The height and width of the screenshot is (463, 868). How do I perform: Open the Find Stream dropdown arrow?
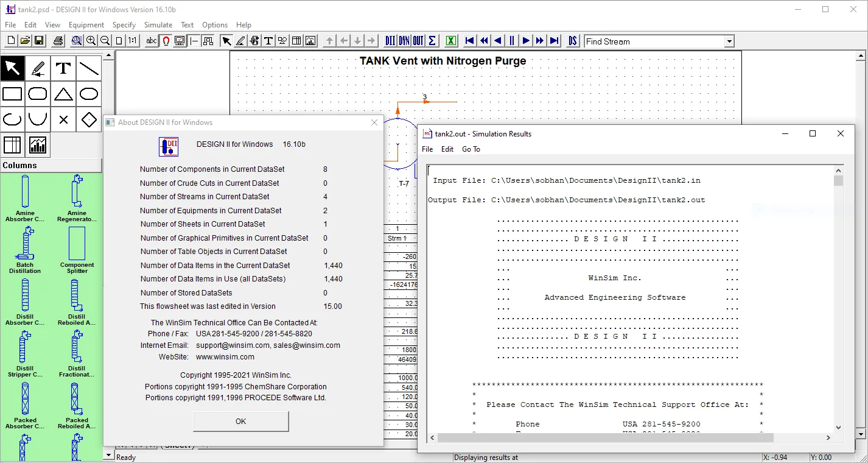(729, 41)
